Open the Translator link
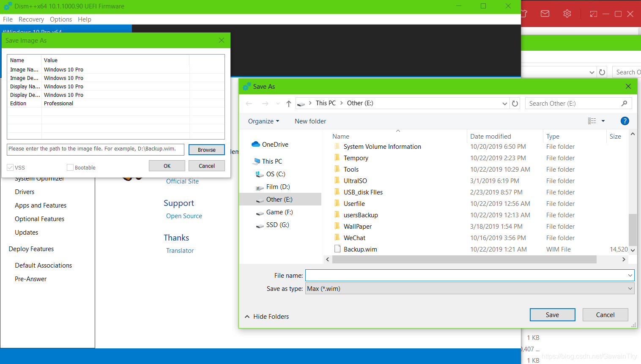 pyautogui.click(x=180, y=250)
